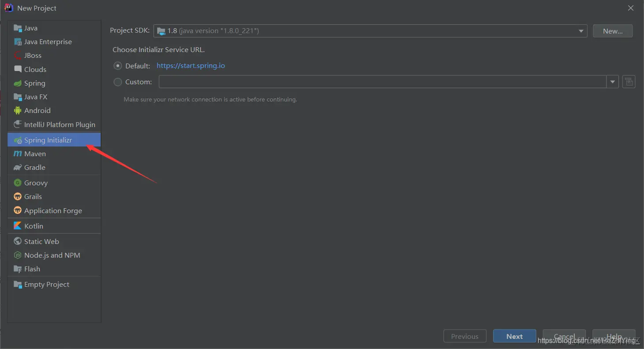
Task: Click the Empty Project icon
Action: (x=18, y=284)
